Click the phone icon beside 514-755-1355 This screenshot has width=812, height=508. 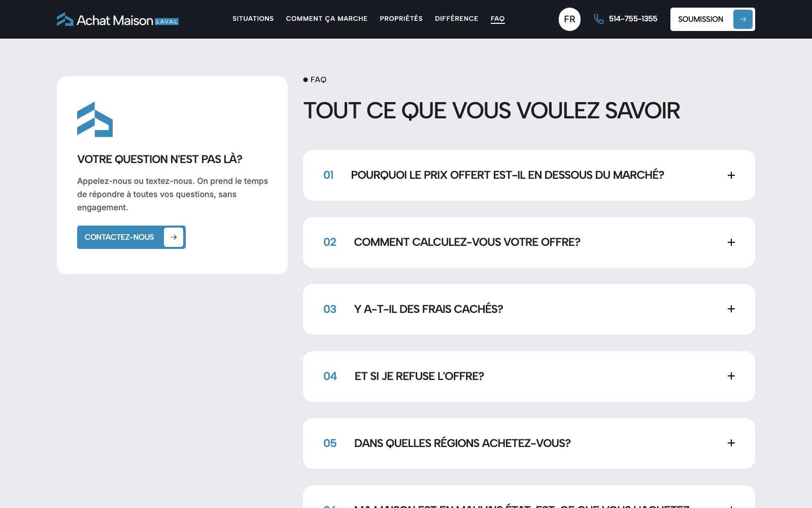pyautogui.click(x=599, y=19)
